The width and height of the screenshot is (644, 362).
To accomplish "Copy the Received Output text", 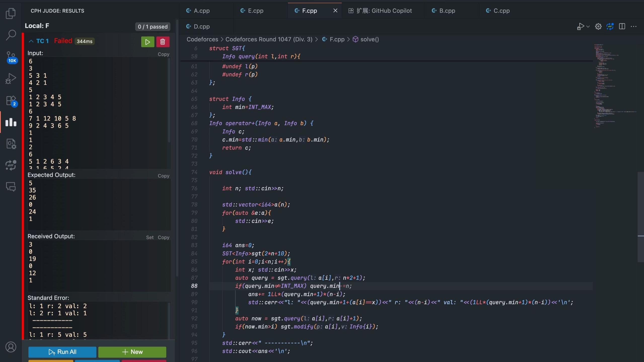I will coord(163,237).
